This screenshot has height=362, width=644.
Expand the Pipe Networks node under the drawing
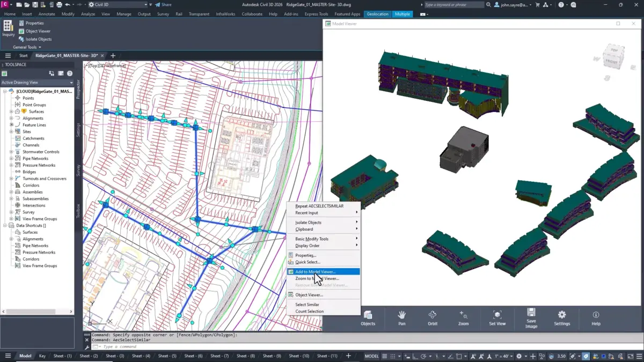click(11, 158)
